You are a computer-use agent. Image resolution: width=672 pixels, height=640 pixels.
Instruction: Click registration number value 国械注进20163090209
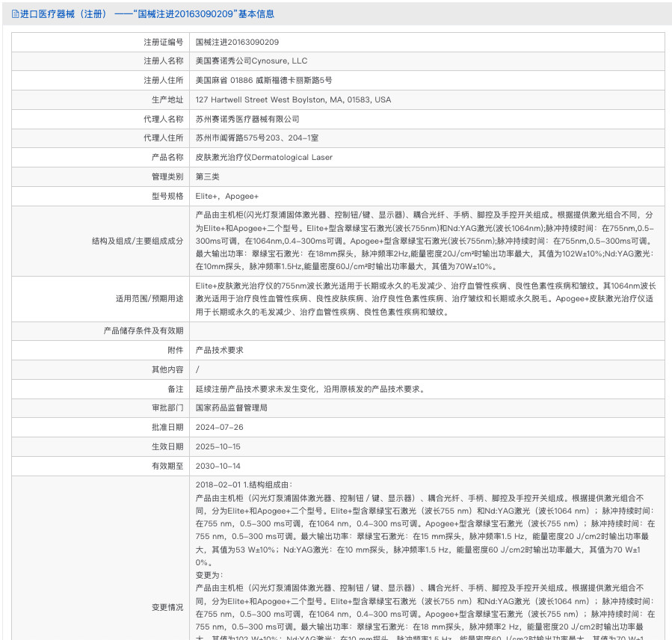(237, 42)
